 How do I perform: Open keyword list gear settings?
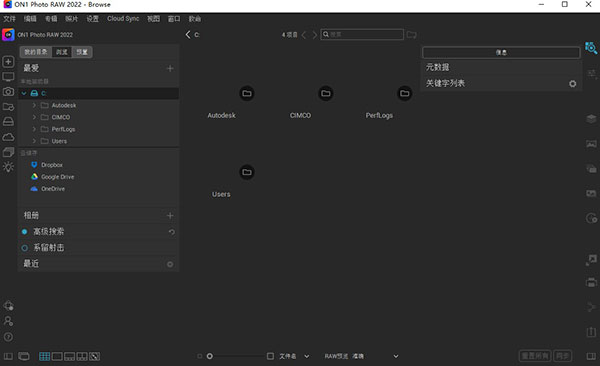pyautogui.click(x=572, y=83)
